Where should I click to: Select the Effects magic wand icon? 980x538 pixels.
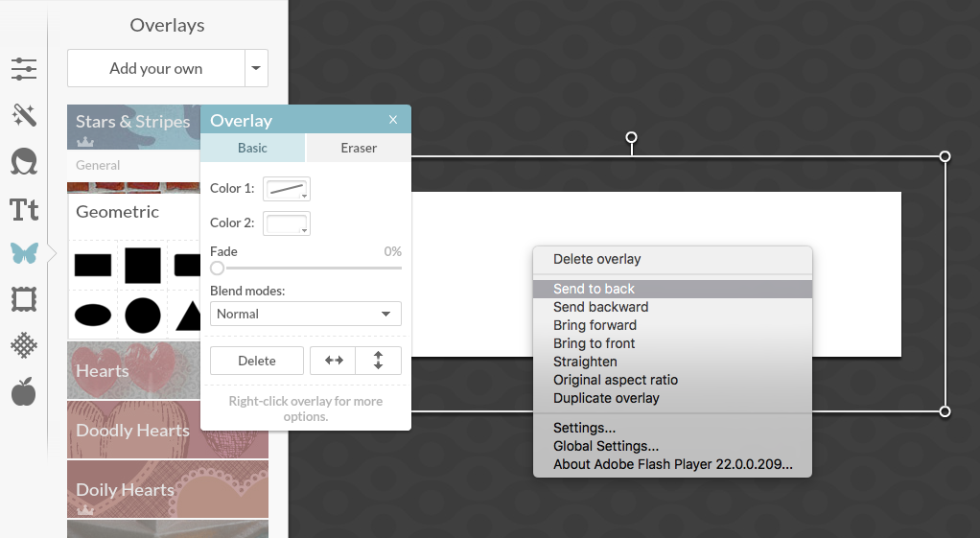[24, 115]
